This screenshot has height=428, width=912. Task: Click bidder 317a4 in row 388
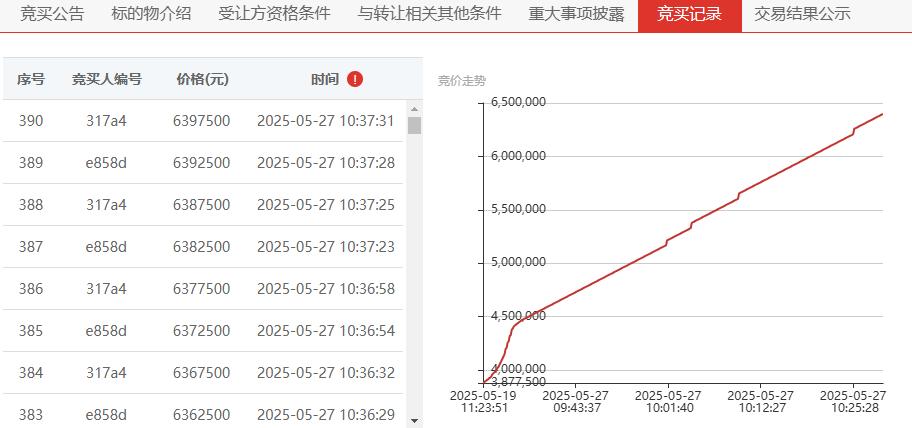click(106, 205)
